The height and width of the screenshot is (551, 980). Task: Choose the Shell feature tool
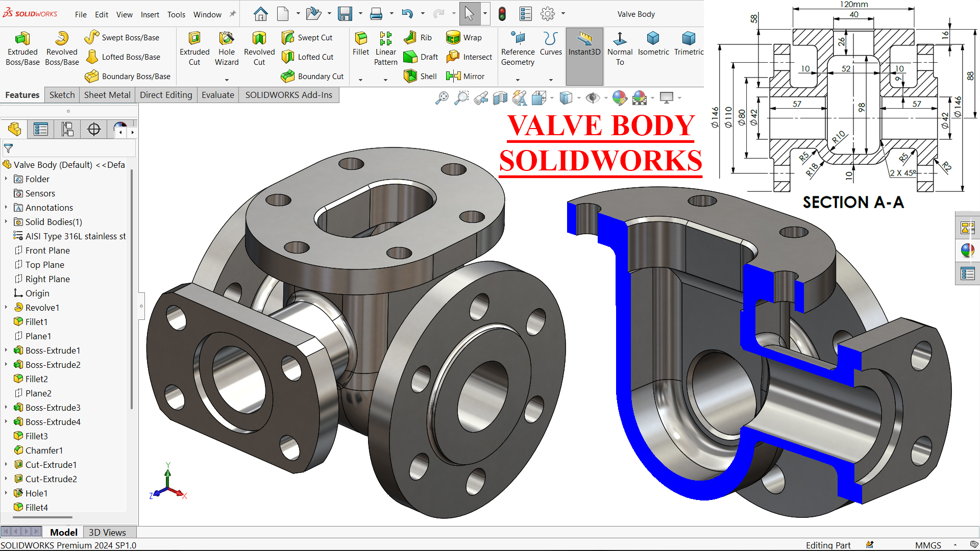pos(420,76)
